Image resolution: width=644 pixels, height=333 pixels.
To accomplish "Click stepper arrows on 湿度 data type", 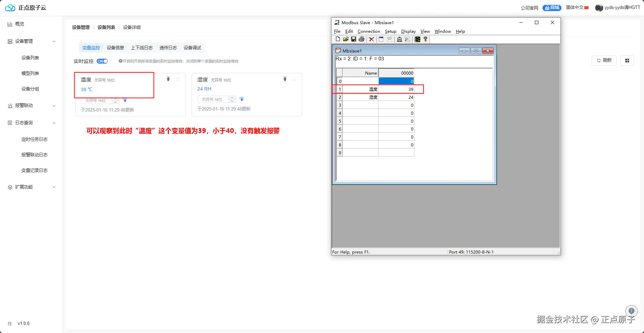I will (232, 99).
